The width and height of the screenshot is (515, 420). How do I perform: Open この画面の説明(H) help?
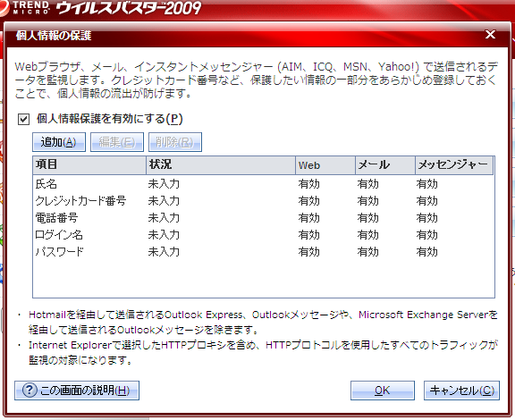(77, 391)
